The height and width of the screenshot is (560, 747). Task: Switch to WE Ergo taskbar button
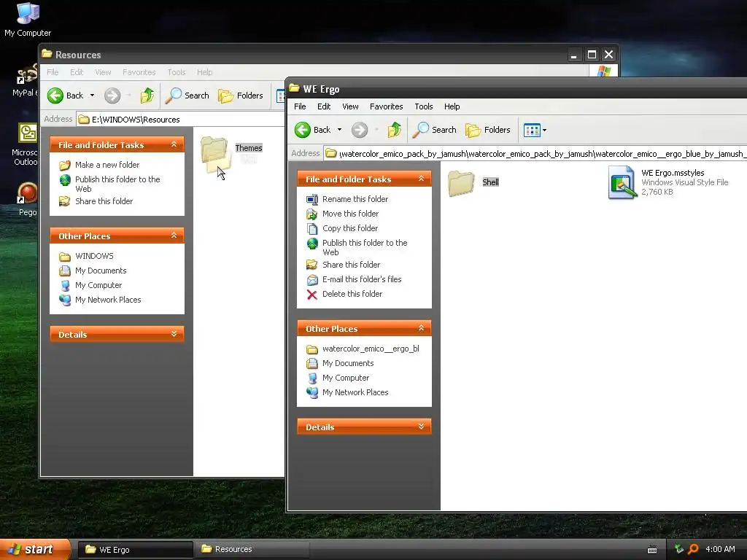click(136, 550)
